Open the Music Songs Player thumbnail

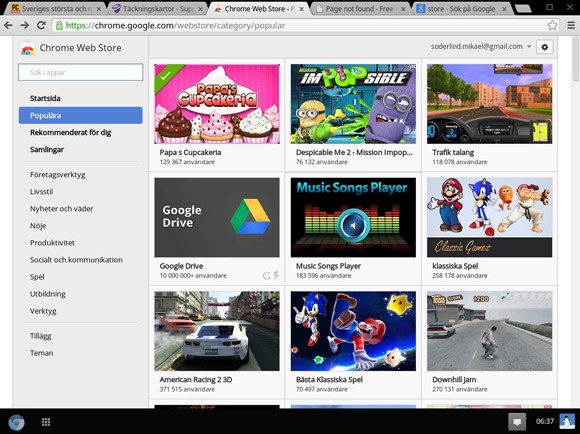[x=353, y=218]
